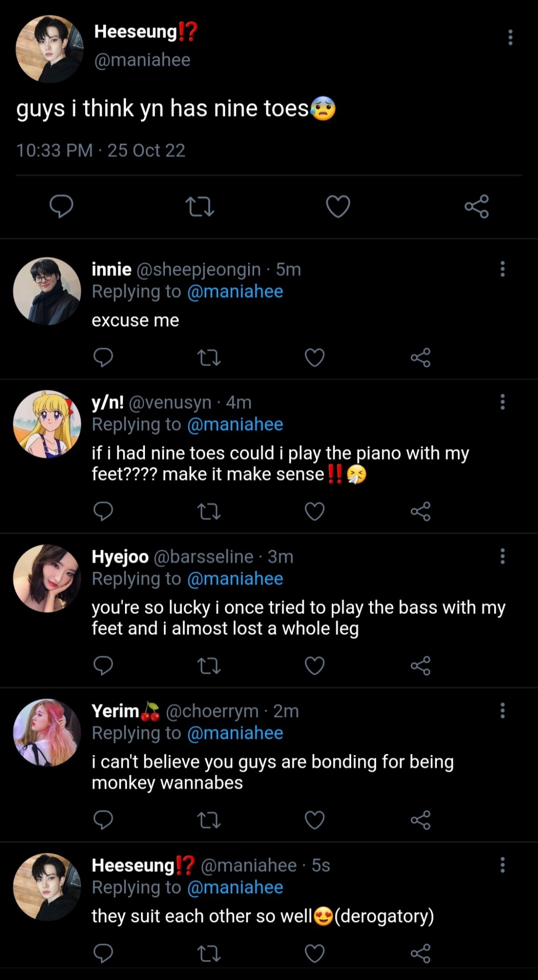Open more options on Hyejoo's reply
The width and height of the screenshot is (538, 980).
click(x=502, y=556)
